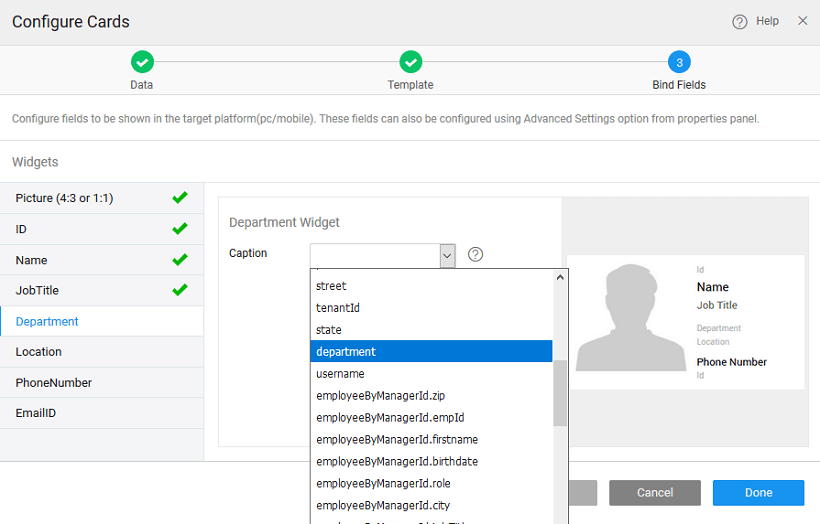Click the dropdown list scrollbar thumb
The width and height of the screenshot is (820, 524).
click(560, 392)
